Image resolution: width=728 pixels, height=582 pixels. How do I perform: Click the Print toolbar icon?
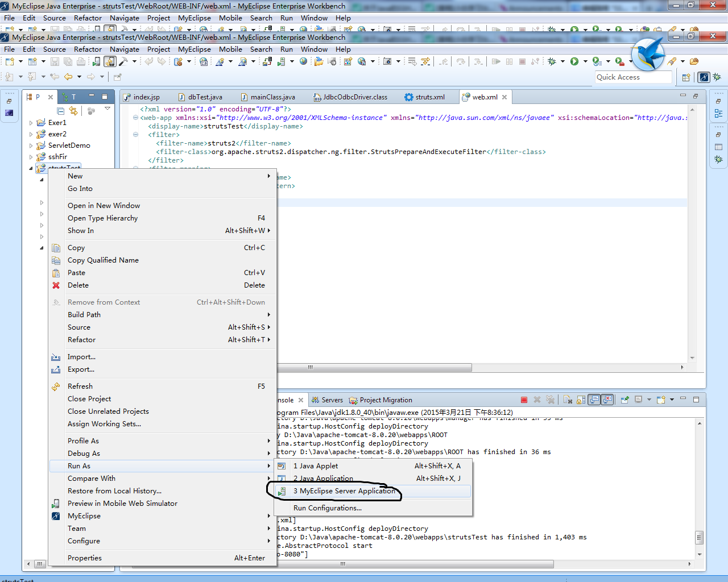[x=81, y=61]
